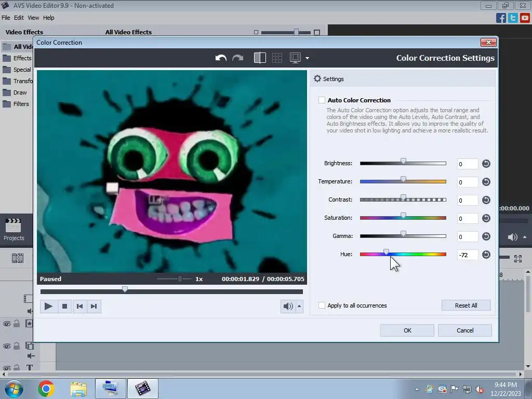Reset the Gamma value
This screenshot has width=532, height=399.
[486, 236]
